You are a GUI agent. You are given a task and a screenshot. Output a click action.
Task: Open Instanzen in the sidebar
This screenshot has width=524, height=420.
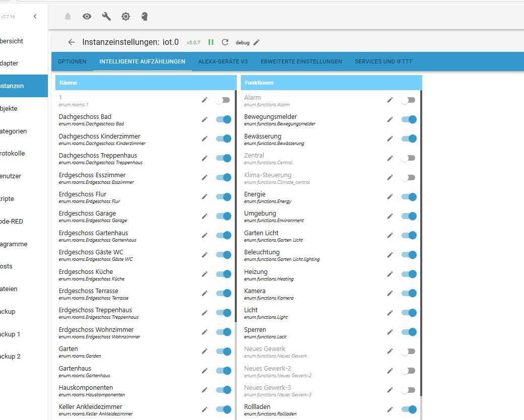pyautogui.click(x=24, y=86)
